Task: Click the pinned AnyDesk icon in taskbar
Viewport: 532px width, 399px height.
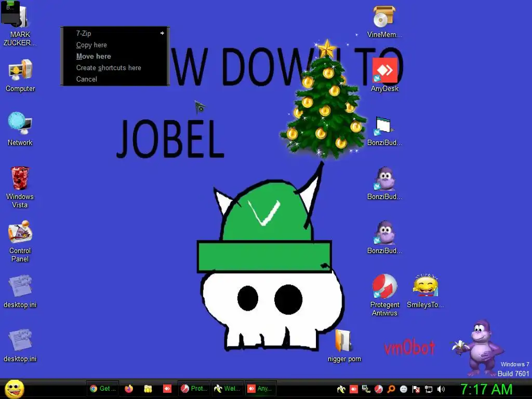Action: click(167, 389)
